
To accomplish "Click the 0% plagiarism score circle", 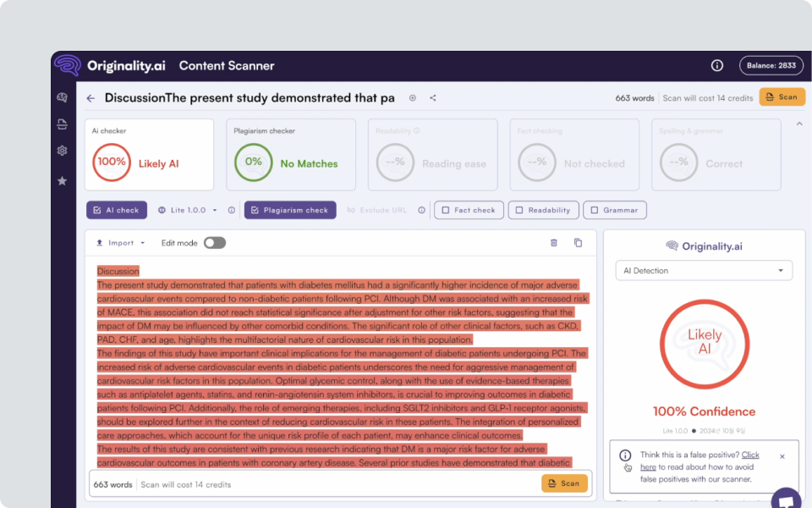I will click(x=253, y=163).
